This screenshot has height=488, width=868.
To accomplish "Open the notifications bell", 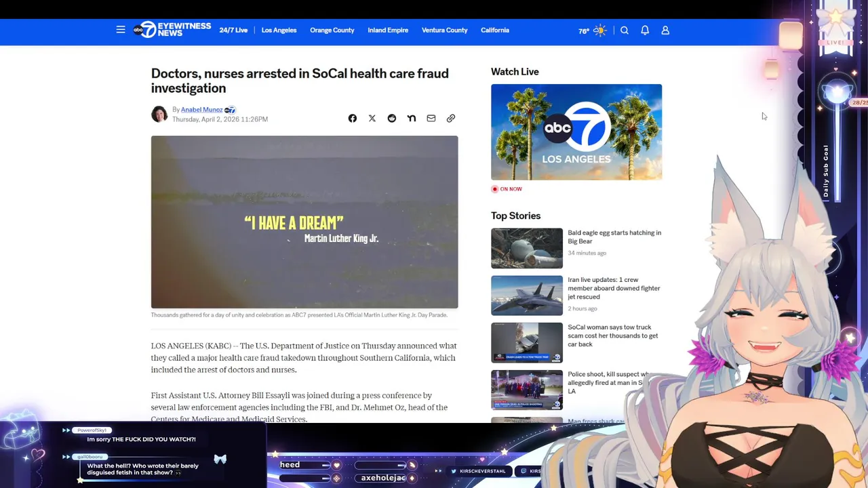I will pos(645,30).
